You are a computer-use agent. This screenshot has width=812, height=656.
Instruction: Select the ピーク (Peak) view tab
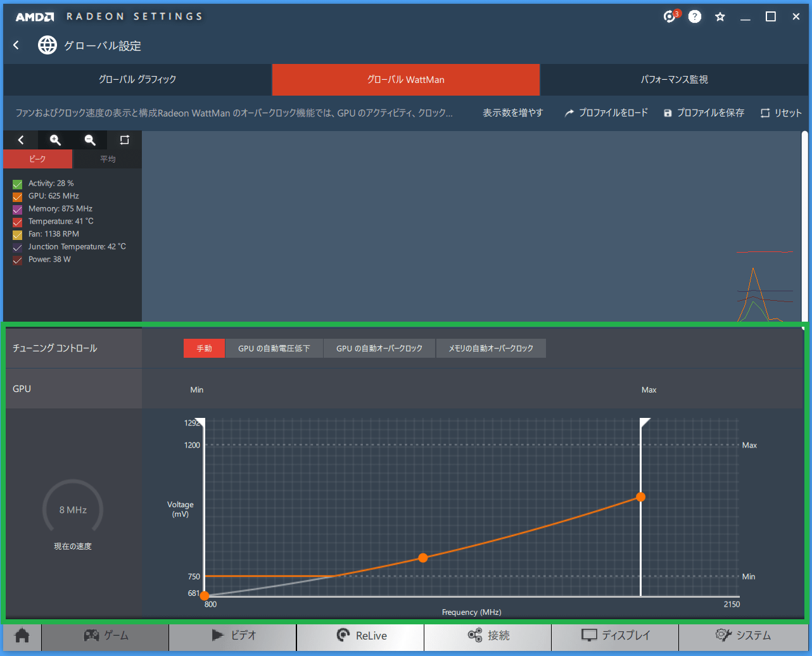[37, 159]
